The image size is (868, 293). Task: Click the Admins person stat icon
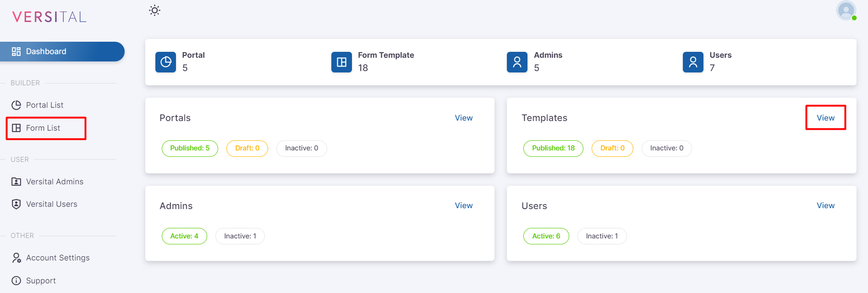coord(517,62)
